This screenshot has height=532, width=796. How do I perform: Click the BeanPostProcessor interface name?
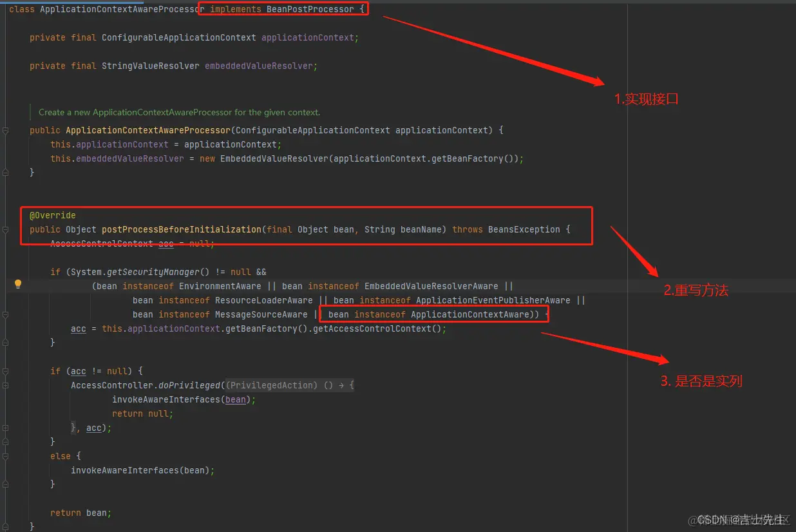coord(310,9)
